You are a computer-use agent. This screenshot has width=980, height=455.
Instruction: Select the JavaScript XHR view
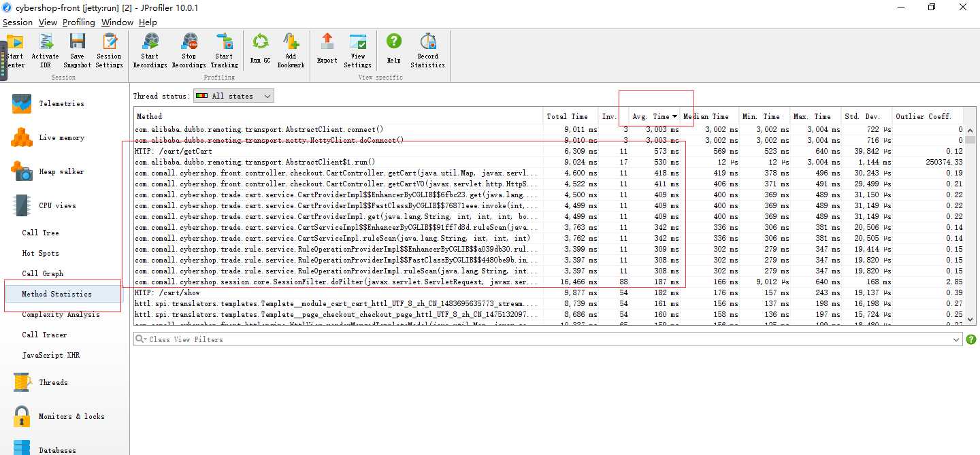pyautogui.click(x=50, y=355)
